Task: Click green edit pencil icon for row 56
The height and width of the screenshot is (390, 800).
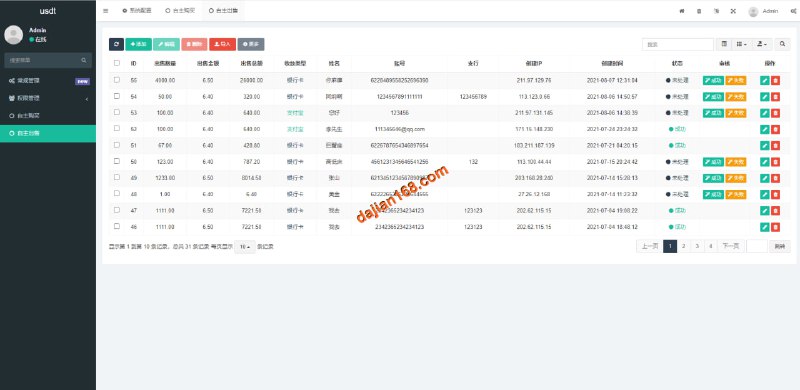Action: (764, 80)
